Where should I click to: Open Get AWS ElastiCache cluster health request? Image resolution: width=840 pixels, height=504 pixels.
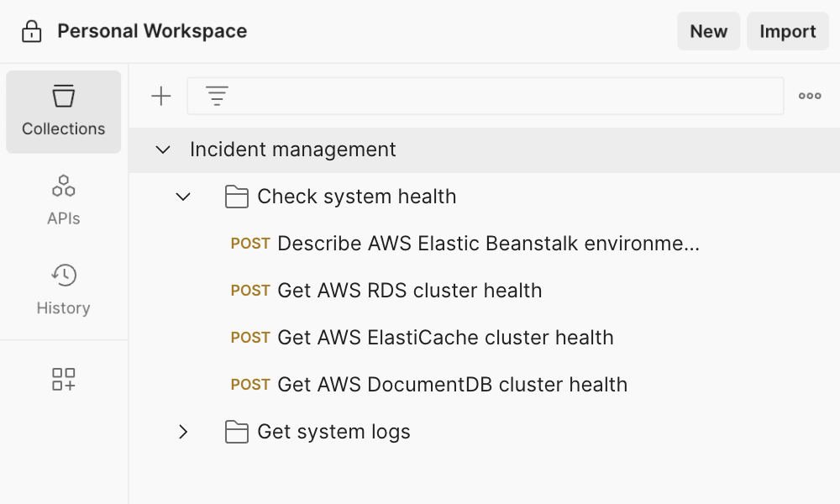(445, 338)
